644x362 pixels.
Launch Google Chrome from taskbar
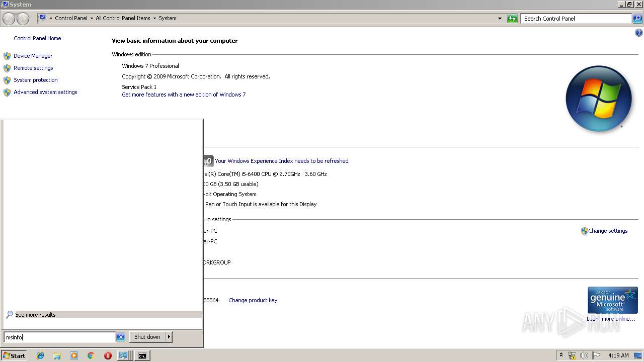91,355
